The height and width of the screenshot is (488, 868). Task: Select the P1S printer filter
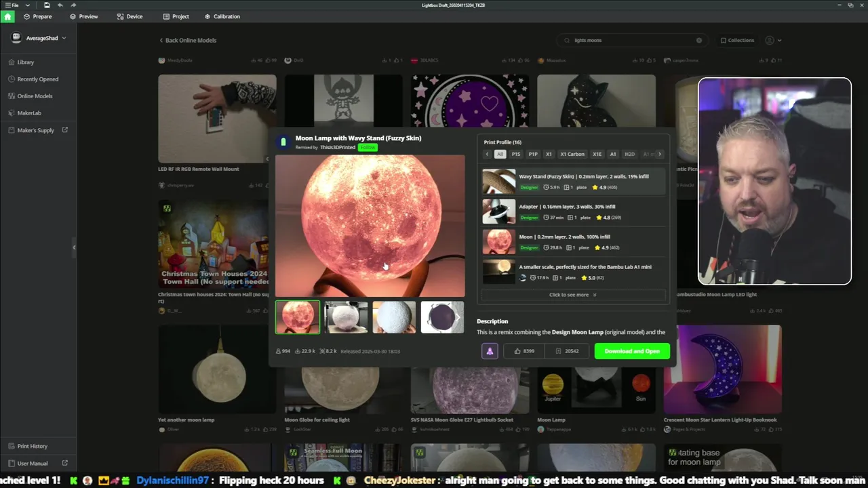point(516,154)
